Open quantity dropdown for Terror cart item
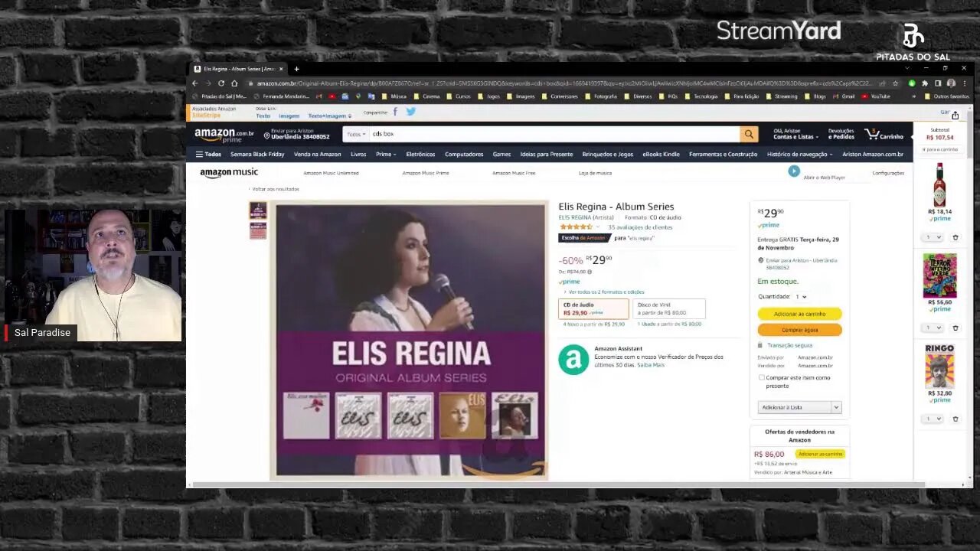980x551 pixels. pos(933,328)
